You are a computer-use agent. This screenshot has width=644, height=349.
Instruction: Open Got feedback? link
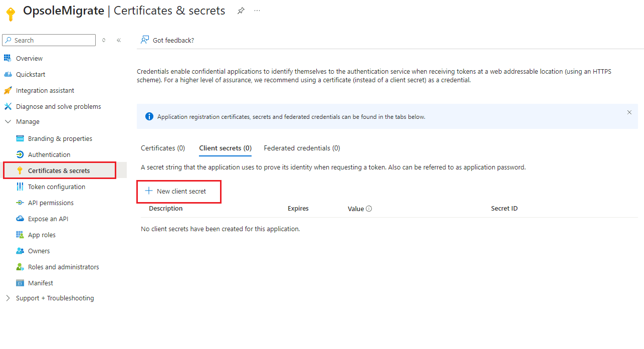(x=168, y=40)
